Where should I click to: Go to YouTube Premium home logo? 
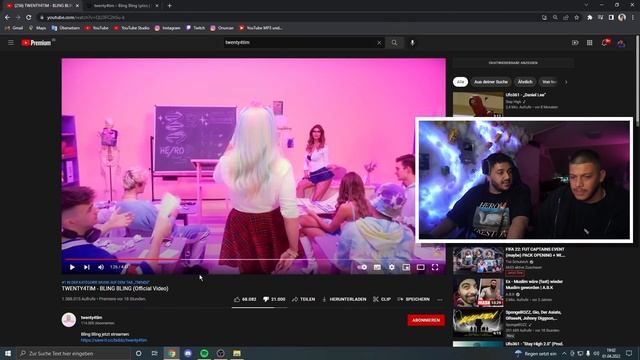[37, 42]
